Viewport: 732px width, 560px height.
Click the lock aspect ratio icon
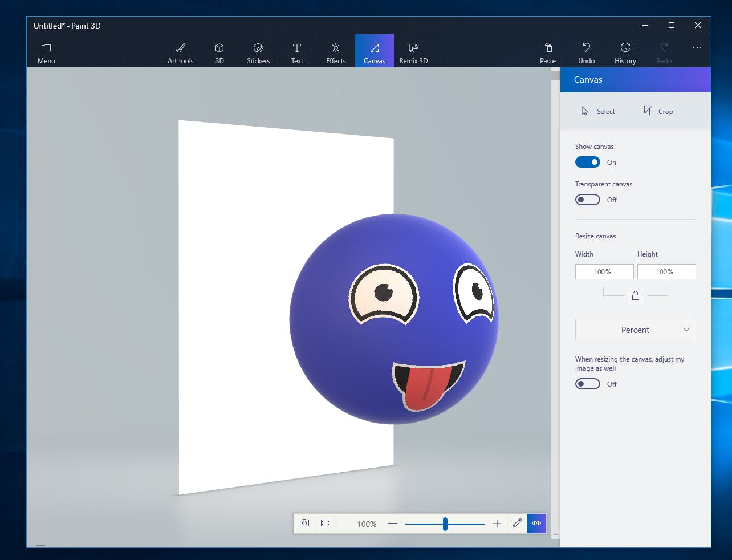[x=635, y=295]
